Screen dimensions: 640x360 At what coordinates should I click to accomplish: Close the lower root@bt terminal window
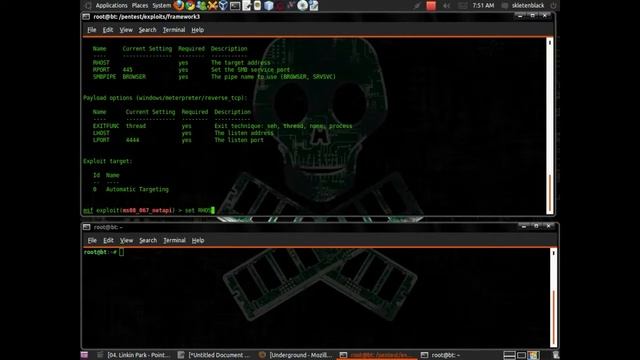click(x=549, y=226)
